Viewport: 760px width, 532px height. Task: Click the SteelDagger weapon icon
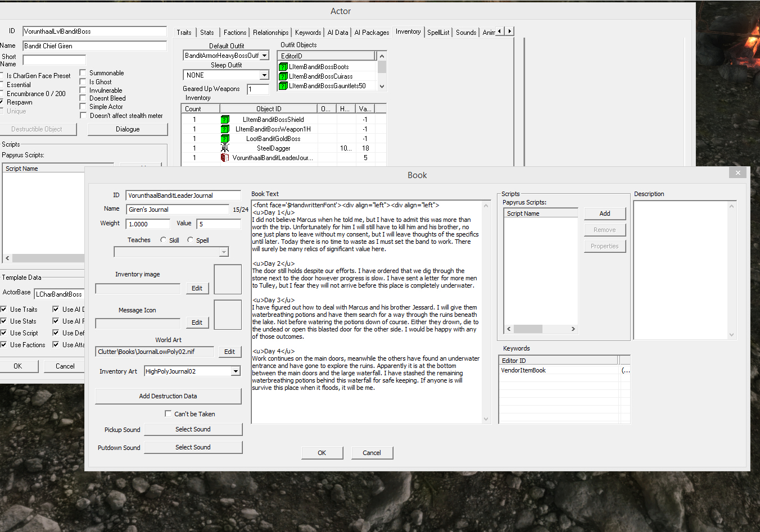[225, 148]
